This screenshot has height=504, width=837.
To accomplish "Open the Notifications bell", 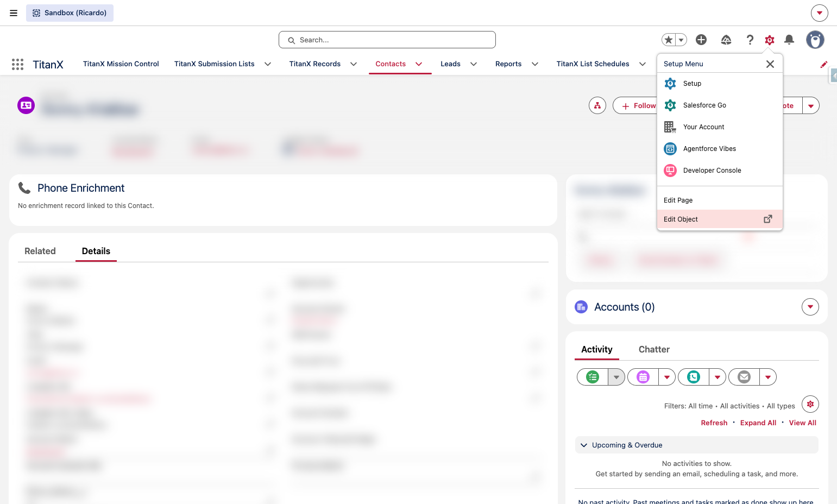I will (x=789, y=40).
